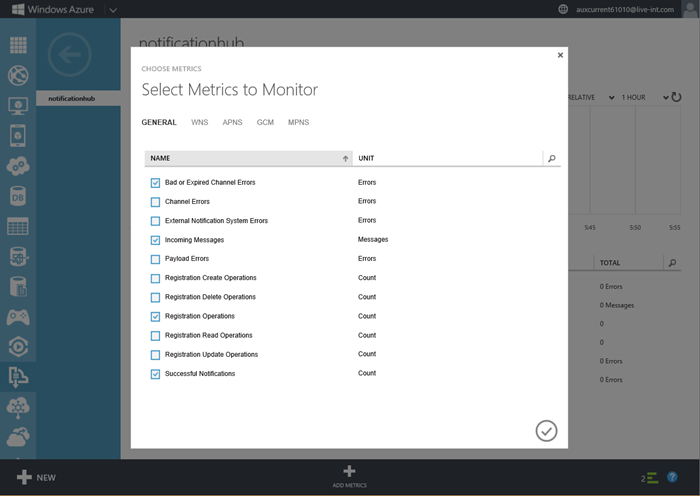
Task: Check the Channel Errors checkbox
Action: tap(155, 202)
